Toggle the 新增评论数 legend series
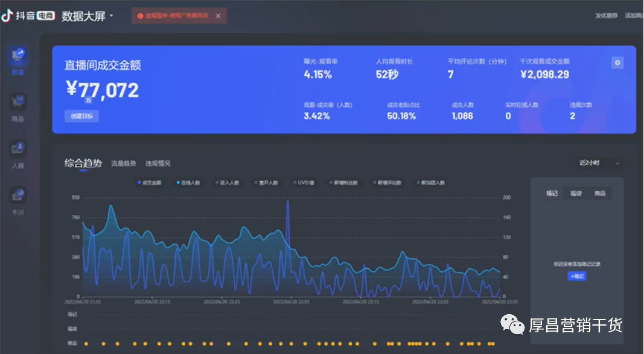This screenshot has width=644, height=354. tap(387, 182)
